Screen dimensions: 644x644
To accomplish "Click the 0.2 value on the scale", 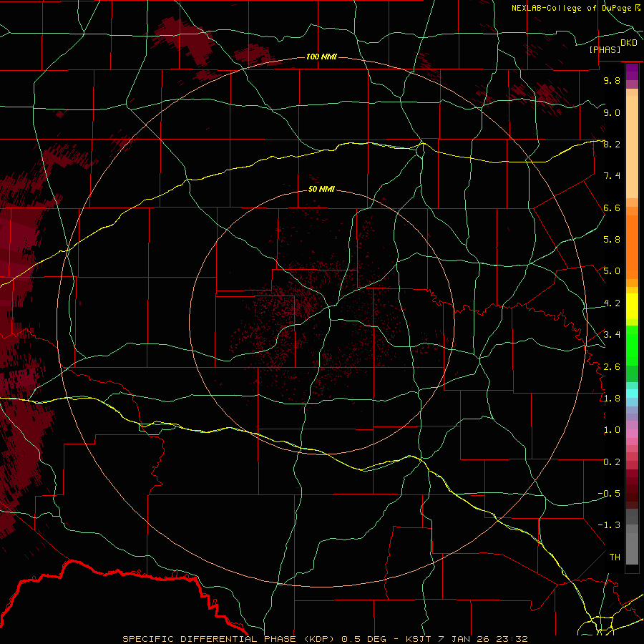I will [612, 462].
